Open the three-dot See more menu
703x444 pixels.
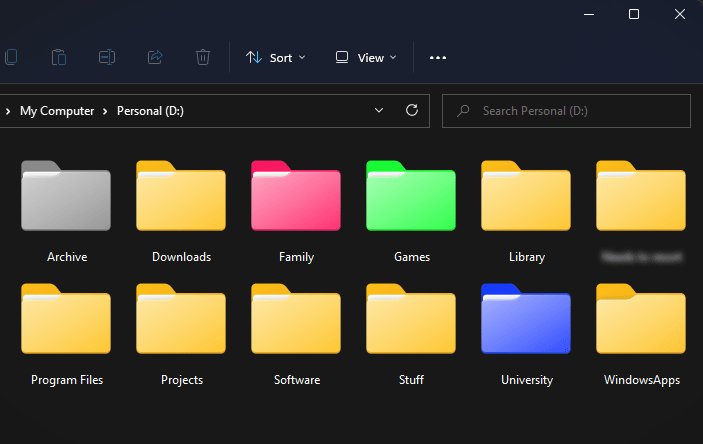[437, 57]
